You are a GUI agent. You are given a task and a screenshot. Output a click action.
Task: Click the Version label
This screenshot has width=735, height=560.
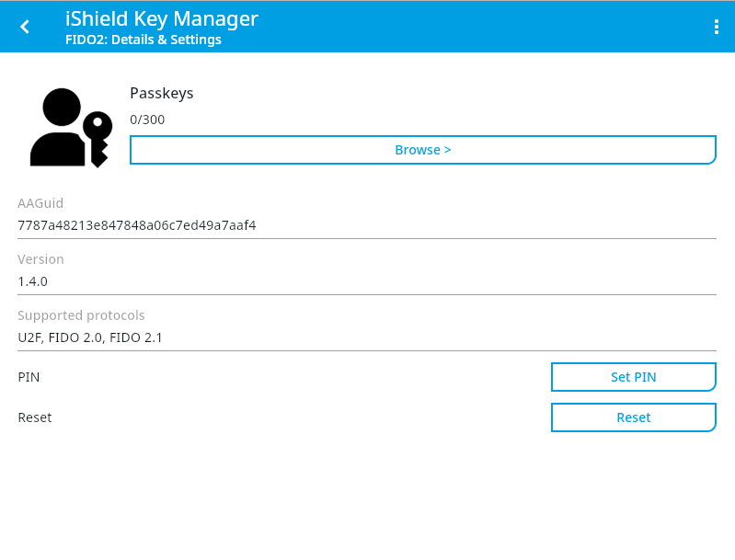[40, 259]
